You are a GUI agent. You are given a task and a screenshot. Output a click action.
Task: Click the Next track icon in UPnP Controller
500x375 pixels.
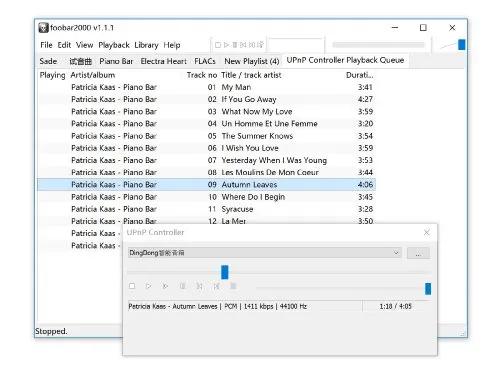(x=216, y=286)
